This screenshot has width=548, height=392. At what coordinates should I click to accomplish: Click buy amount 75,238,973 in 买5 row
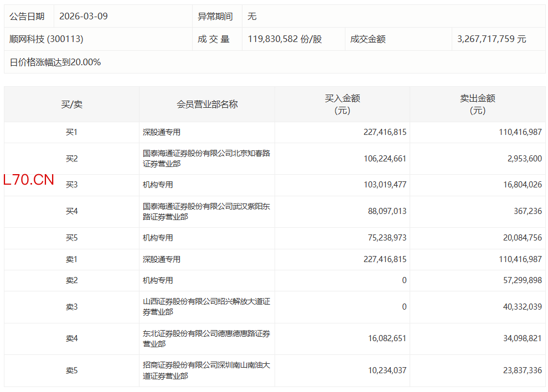point(385,238)
